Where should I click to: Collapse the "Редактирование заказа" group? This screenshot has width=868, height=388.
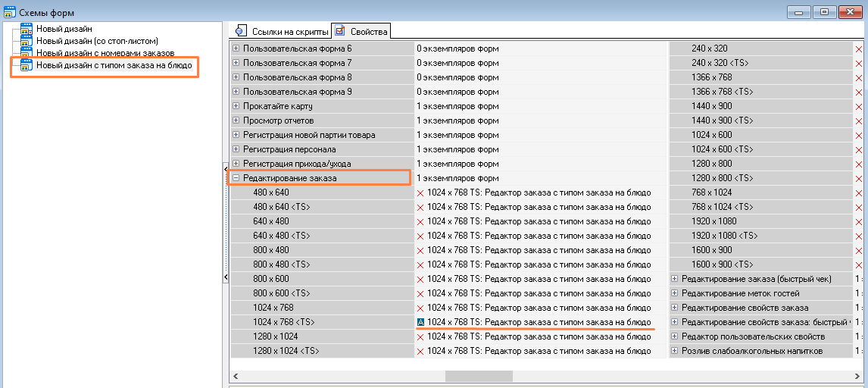[x=236, y=178]
